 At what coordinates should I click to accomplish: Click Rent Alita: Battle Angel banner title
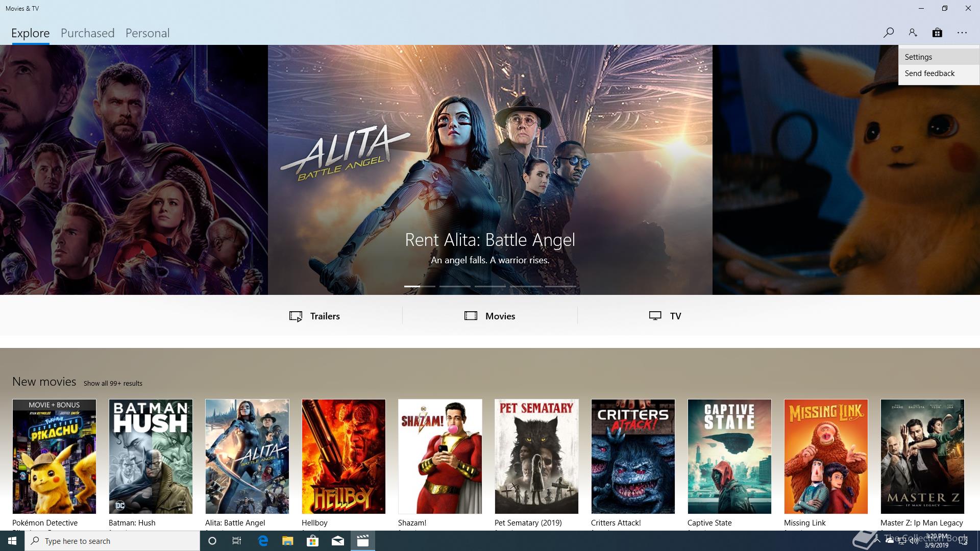[x=490, y=240]
